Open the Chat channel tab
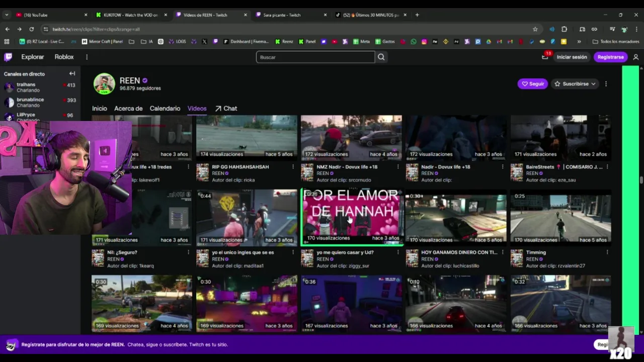This screenshot has width=644, height=362. [226, 109]
